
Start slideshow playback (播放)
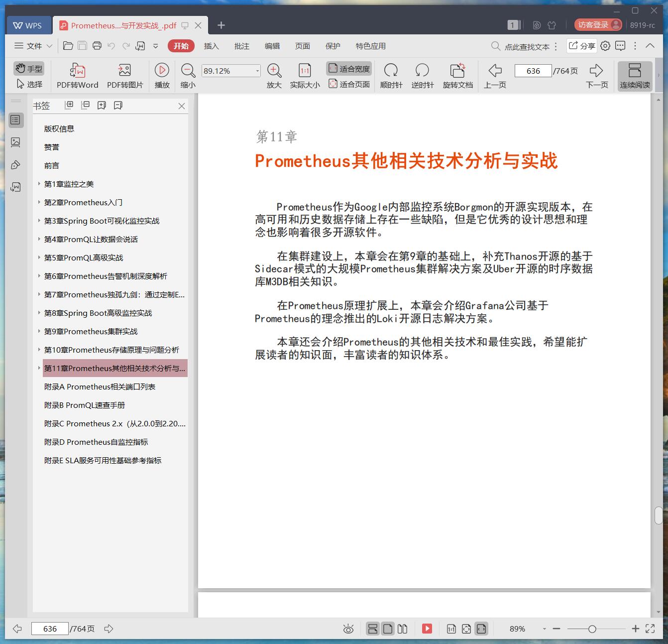point(162,76)
